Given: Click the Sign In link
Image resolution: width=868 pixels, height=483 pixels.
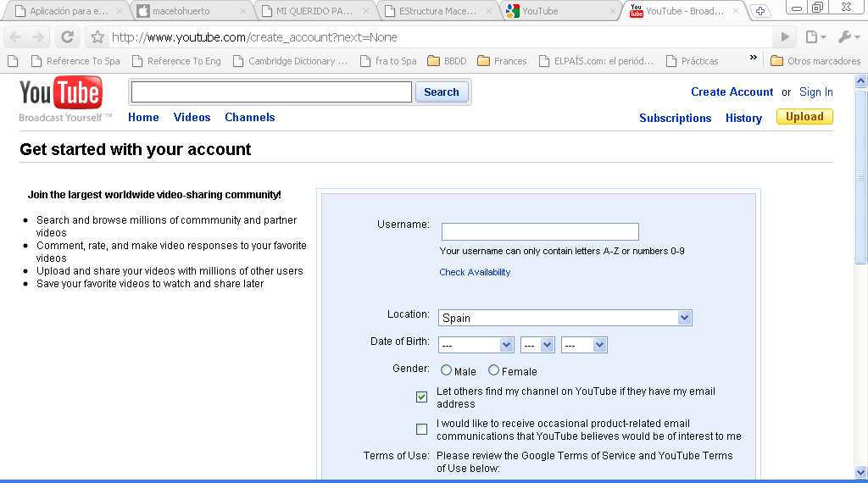Looking at the screenshot, I should point(816,92).
